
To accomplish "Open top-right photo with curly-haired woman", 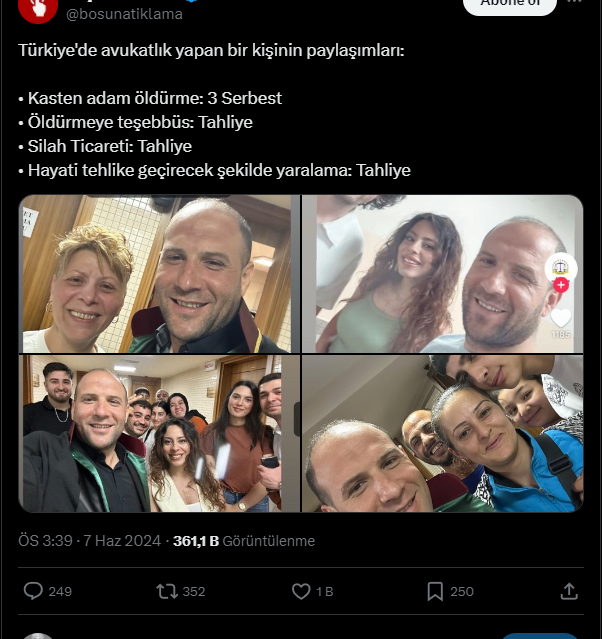I will 443,274.
